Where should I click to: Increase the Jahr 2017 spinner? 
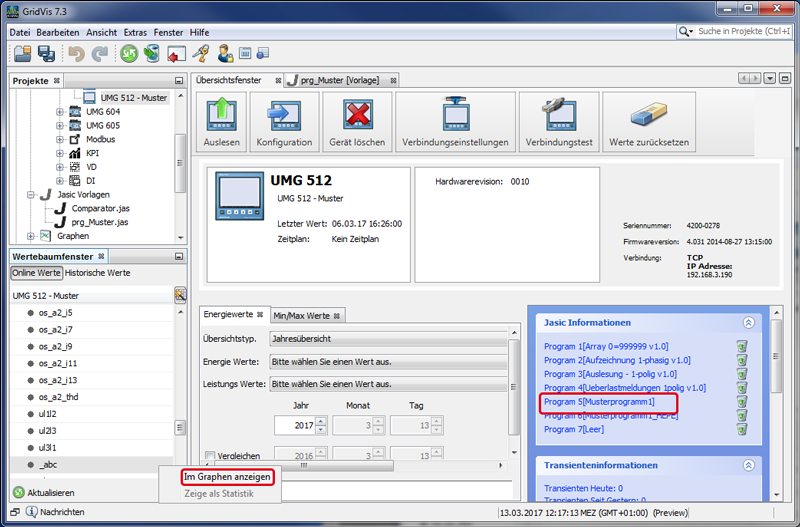click(320, 421)
